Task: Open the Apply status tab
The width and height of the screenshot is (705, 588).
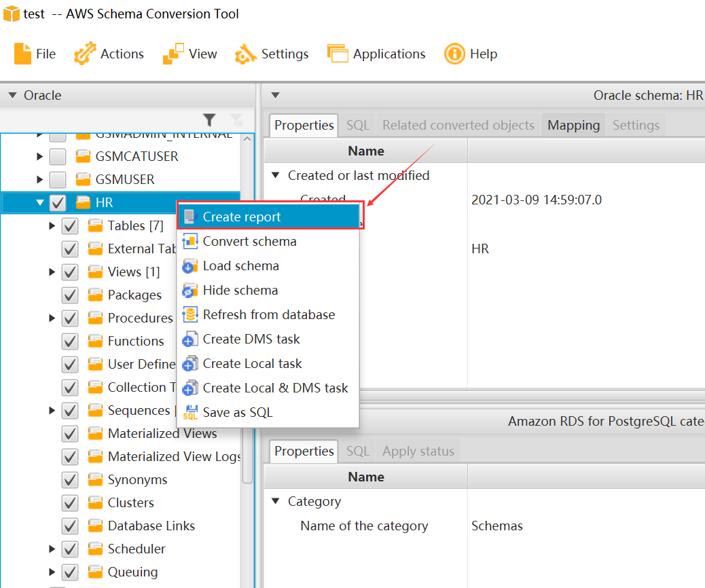Action: (x=418, y=451)
